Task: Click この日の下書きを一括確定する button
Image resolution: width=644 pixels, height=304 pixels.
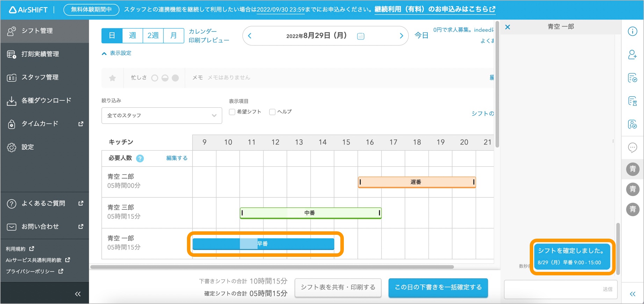Action: (x=438, y=287)
